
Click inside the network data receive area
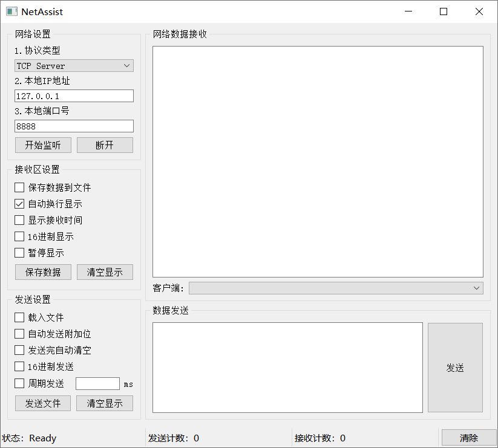click(318, 162)
